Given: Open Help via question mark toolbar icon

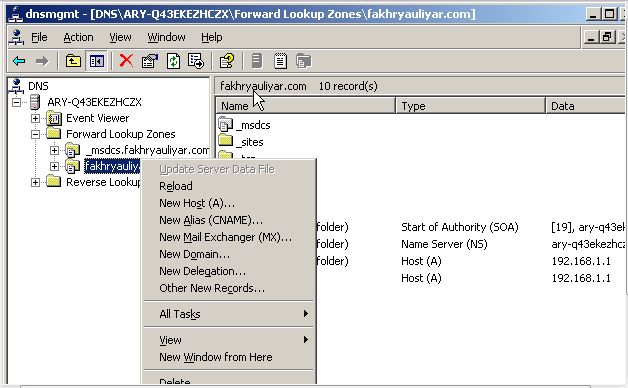Looking at the screenshot, I should (227, 61).
